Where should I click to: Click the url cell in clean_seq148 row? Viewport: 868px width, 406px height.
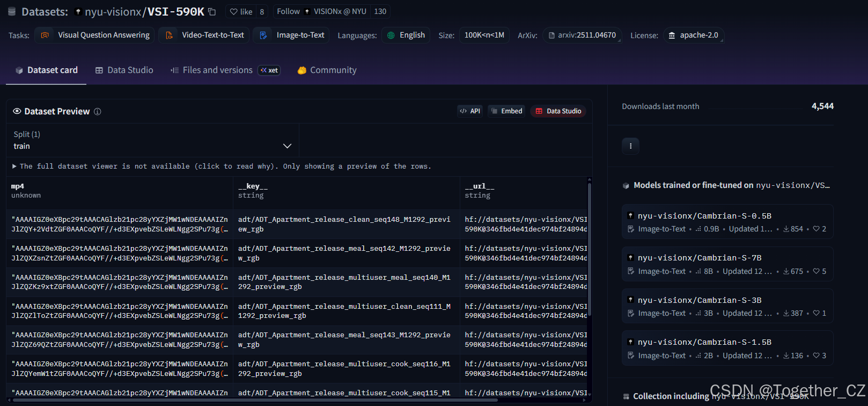524,224
